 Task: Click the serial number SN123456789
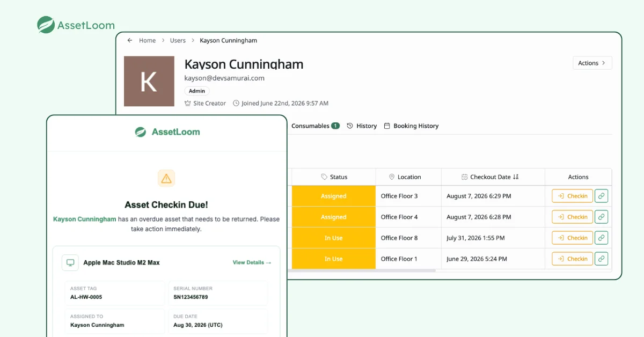coord(191,297)
